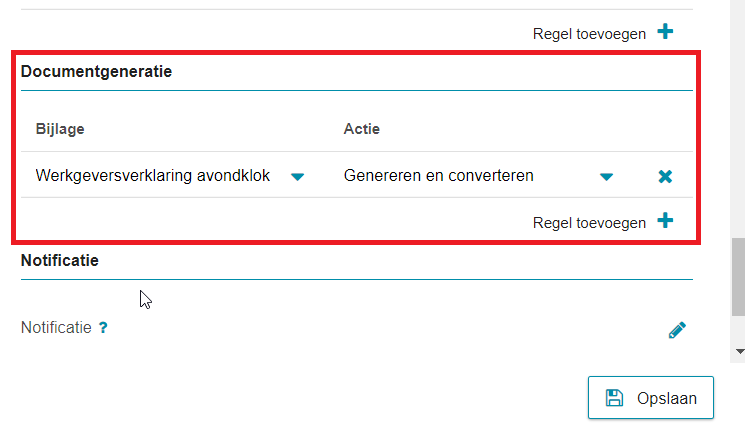Click the Notificatie section heading

pos(60,260)
